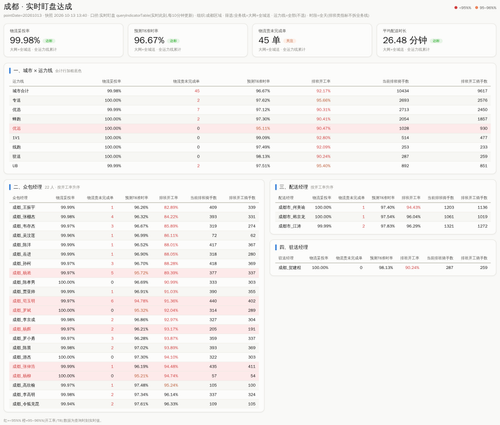Click the 97.83% cell
500x425 pixels.
[388, 226]
